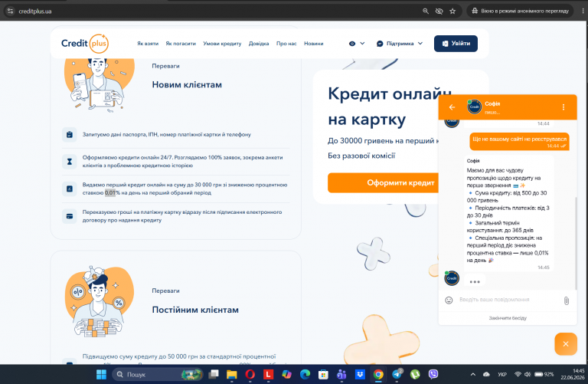The height and width of the screenshot is (384, 588).
Task: Open Microsoft Store from the taskbar
Action: (x=323, y=375)
